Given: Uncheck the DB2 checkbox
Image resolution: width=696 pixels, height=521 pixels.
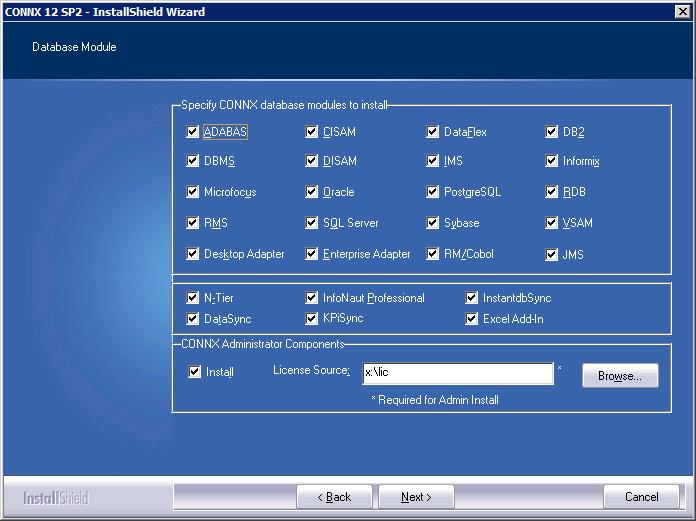Looking at the screenshot, I should [551, 132].
